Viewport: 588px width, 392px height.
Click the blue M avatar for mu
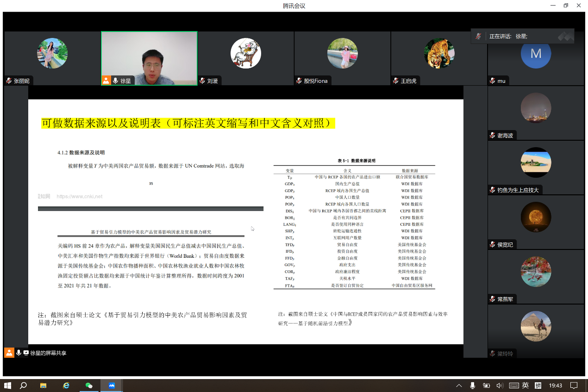click(x=536, y=54)
